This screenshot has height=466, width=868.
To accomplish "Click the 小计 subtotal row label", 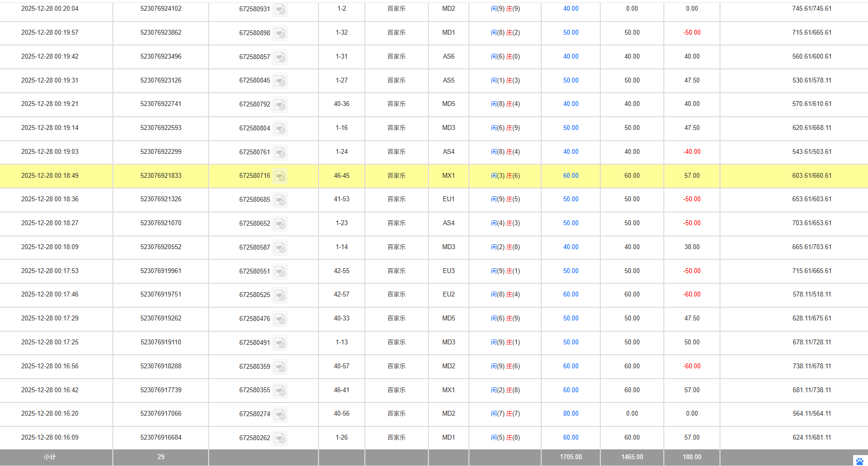I will [x=50, y=457].
